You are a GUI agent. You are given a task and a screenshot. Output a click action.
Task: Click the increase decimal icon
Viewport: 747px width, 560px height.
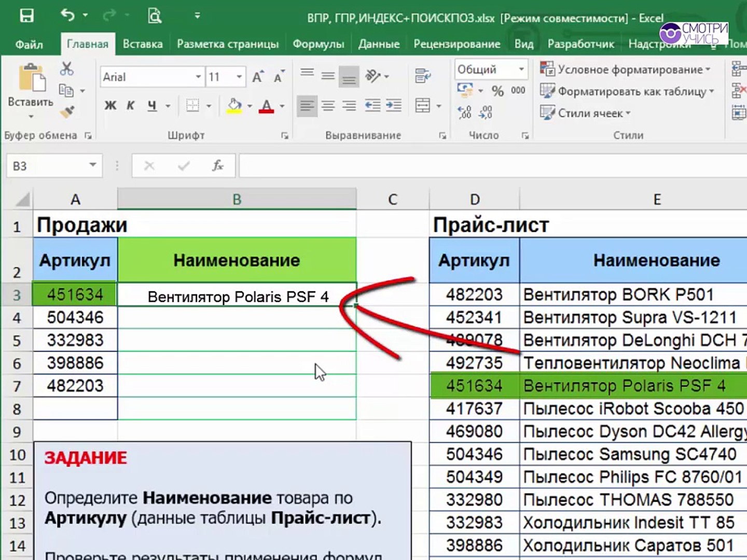click(x=464, y=112)
